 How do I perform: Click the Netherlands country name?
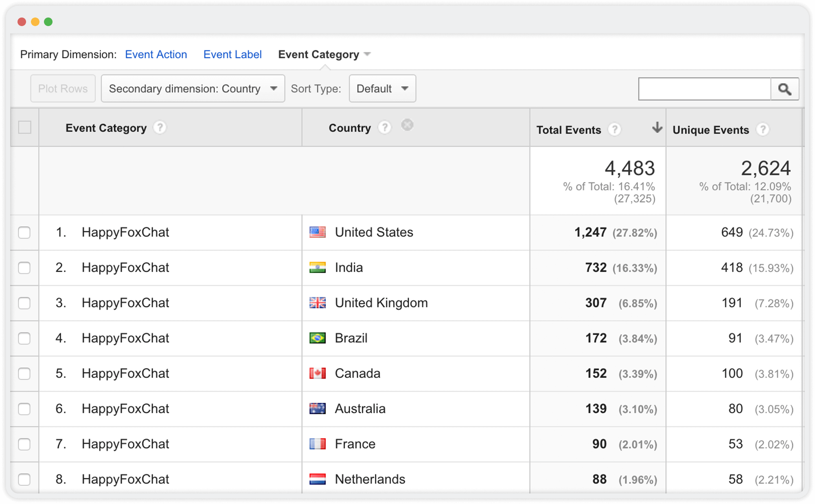(370, 479)
